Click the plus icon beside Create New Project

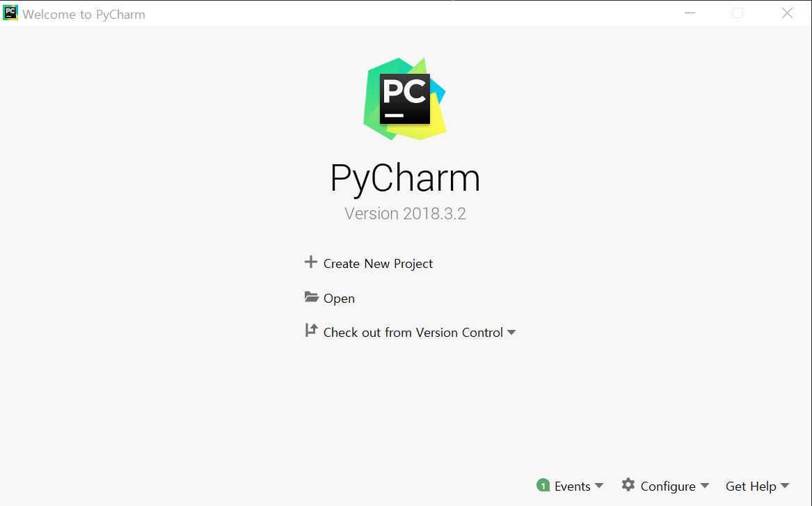[311, 262]
